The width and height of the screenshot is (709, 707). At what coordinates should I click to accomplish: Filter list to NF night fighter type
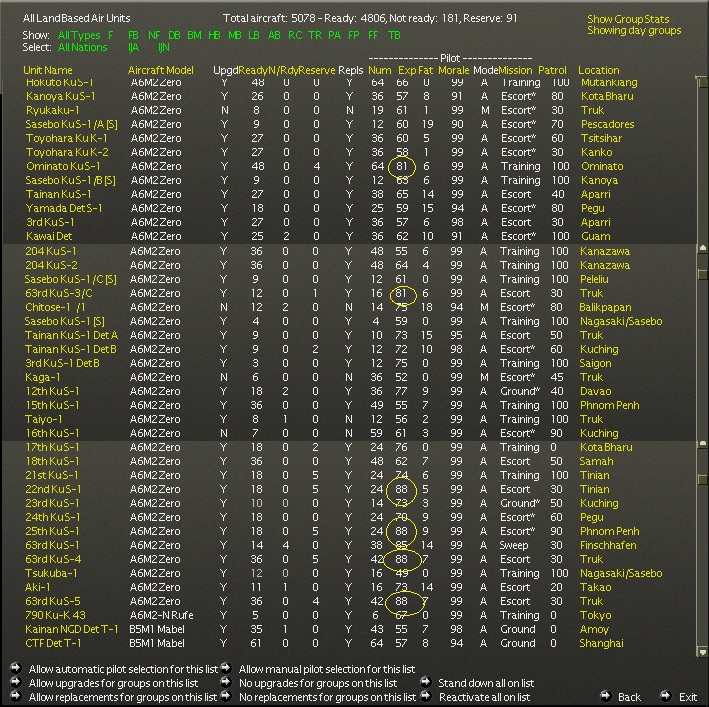click(x=154, y=35)
